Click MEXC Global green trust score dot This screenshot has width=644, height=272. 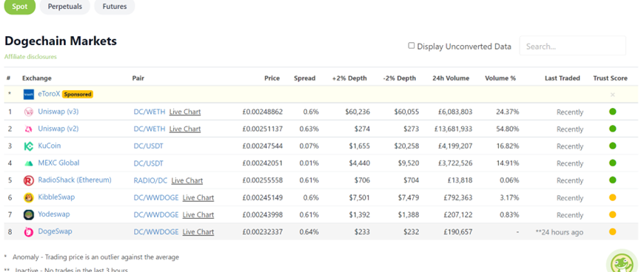pos(612,163)
